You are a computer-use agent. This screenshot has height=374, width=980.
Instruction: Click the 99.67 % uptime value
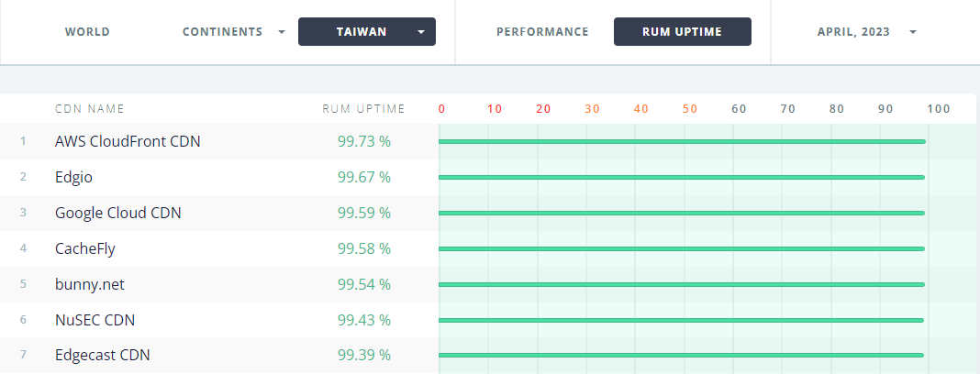click(364, 177)
